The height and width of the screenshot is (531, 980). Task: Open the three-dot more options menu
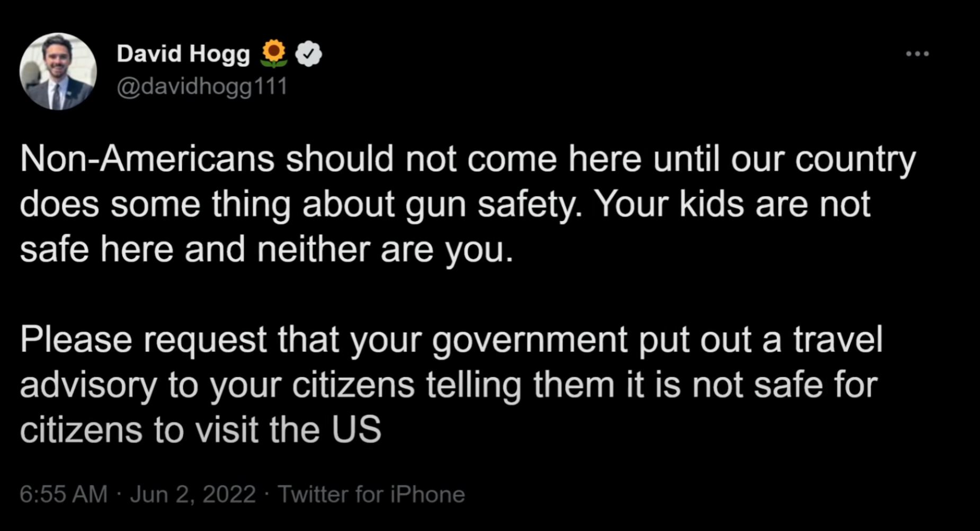917,54
